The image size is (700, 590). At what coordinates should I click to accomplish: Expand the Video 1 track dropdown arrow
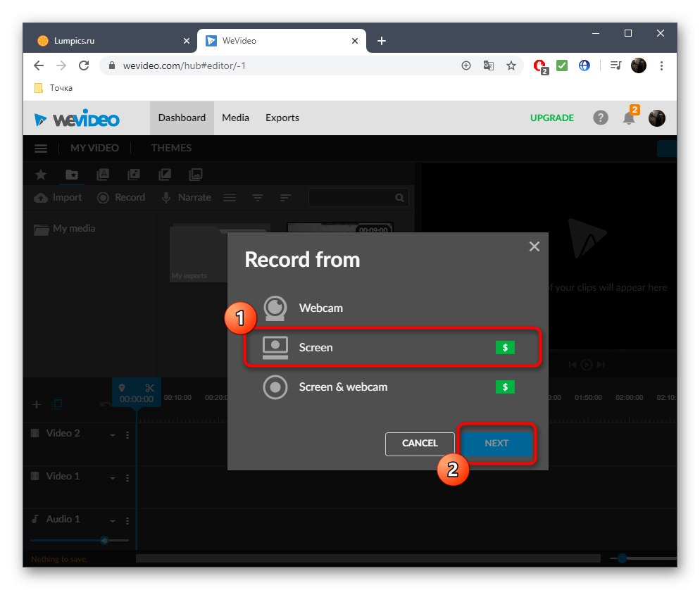[113, 477]
